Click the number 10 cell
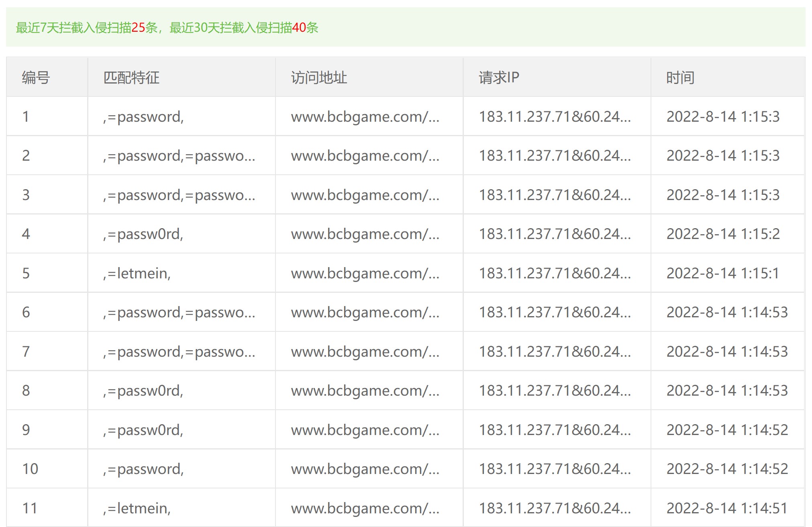This screenshot has height=527, width=812. point(30,469)
